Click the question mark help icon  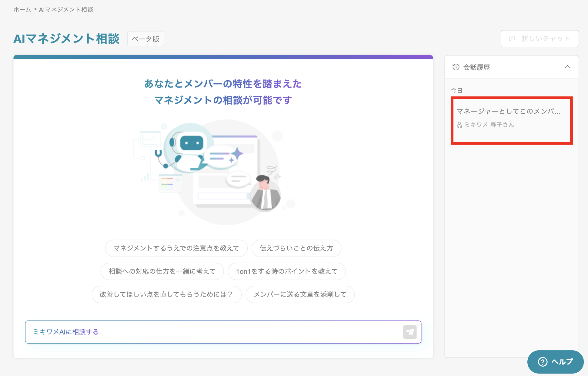click(542, 361)
